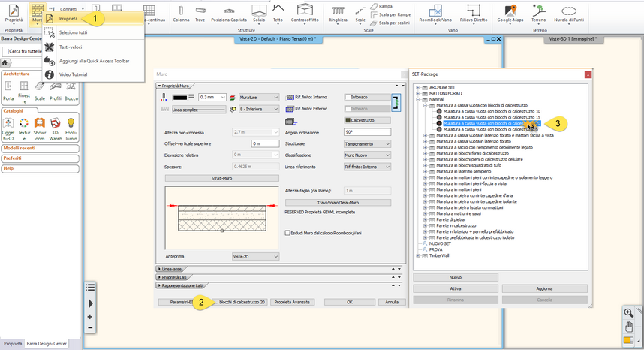
Task: Click Proprietà Avanzate button
Action: (292, 302)
